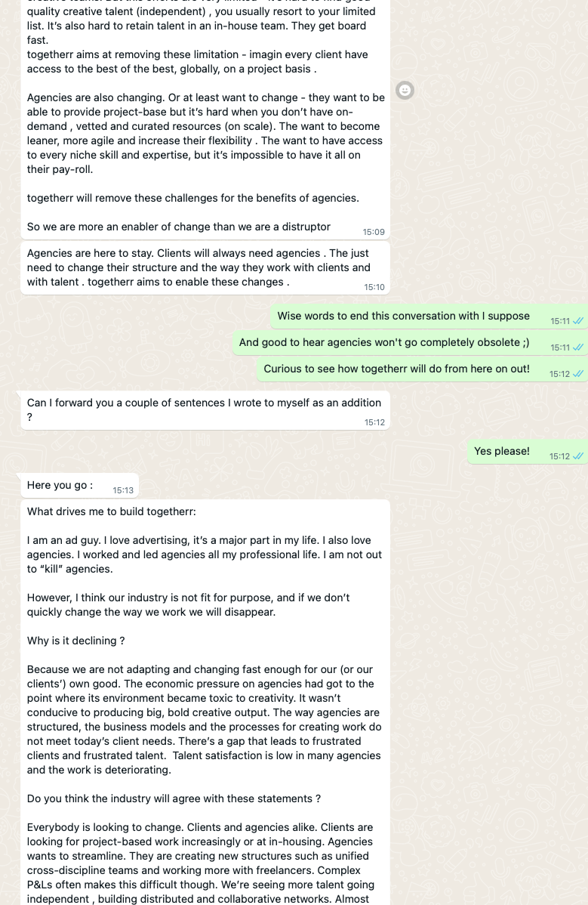Viewport: 588px width, 905px height.
Task: Click the "Here you go :" message
Action: pos(60,486)
